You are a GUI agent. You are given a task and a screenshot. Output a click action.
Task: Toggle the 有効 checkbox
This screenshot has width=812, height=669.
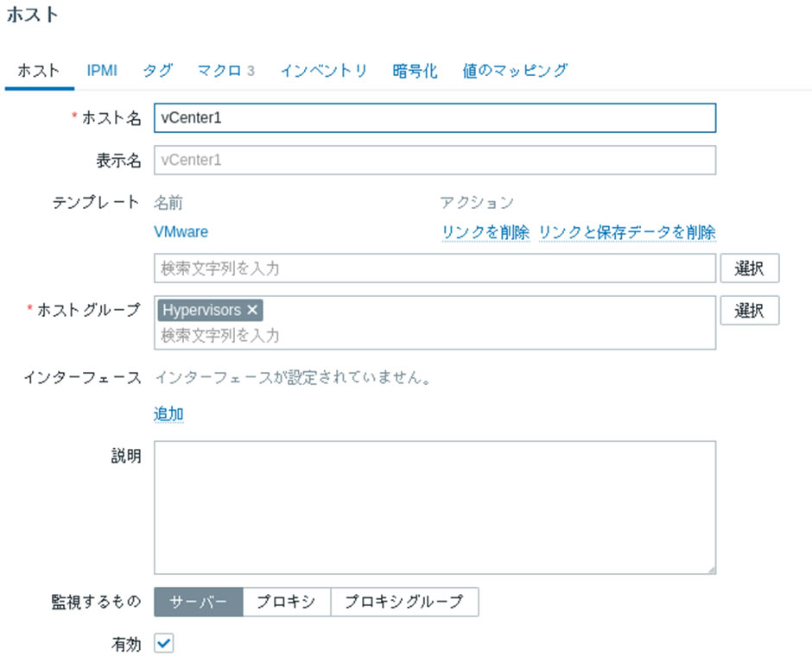(x=164, y=643)
